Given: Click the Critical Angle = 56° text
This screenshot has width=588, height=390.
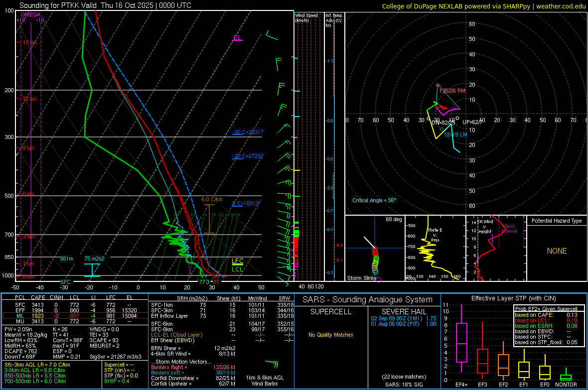Looking at the screenshot, I should pyautogui.click(x=374, y=200).
